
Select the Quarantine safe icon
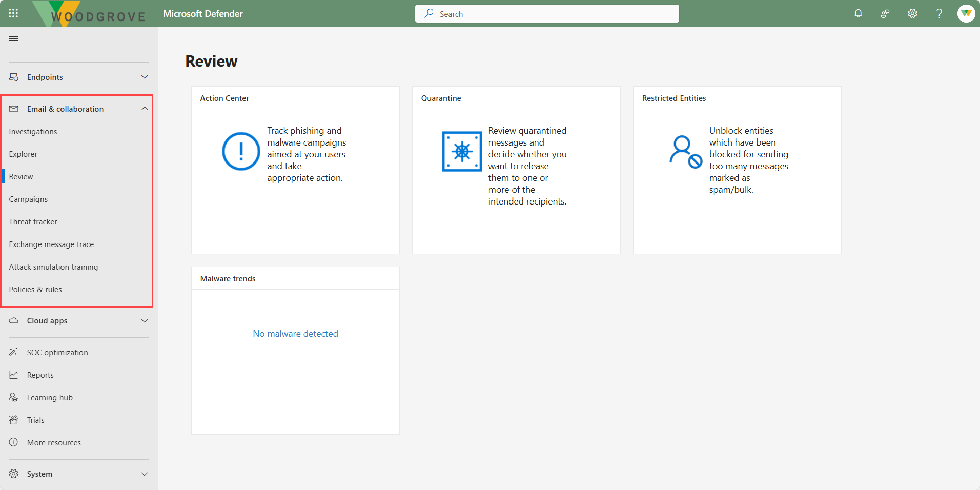(x=462, y=152)
